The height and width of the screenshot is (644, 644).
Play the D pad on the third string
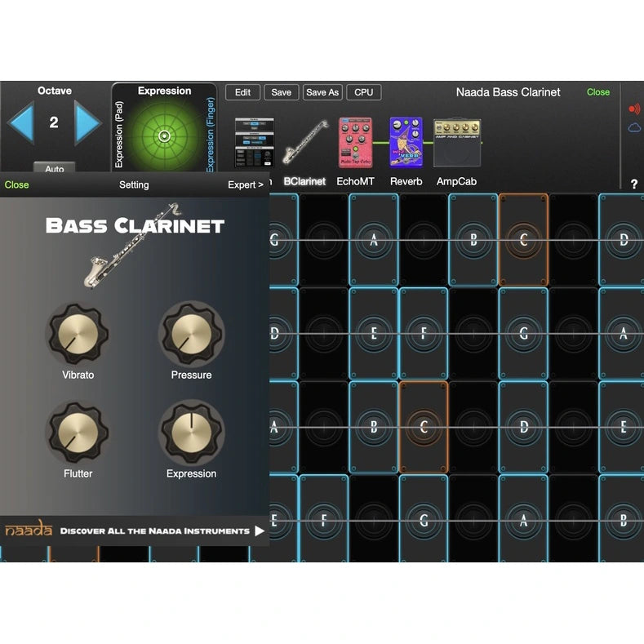pos(523,427)
